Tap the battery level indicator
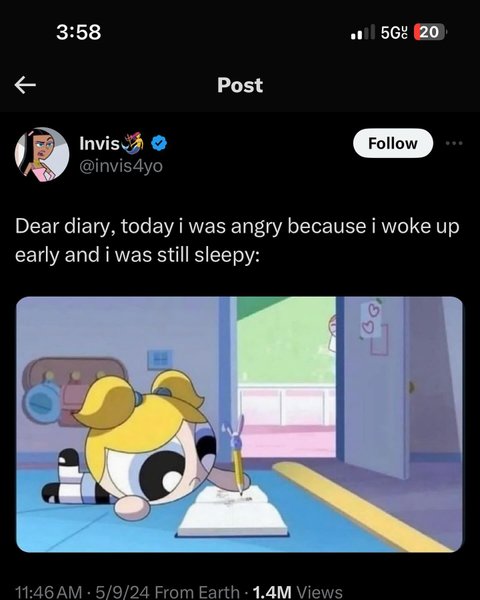The height and width of the screenshot is (600, 480). tap(430, 32)
